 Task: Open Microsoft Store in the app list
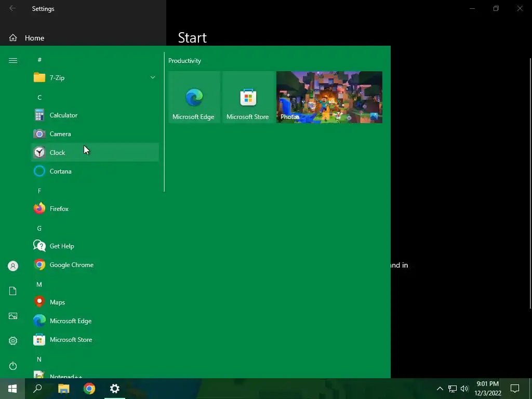95,340
